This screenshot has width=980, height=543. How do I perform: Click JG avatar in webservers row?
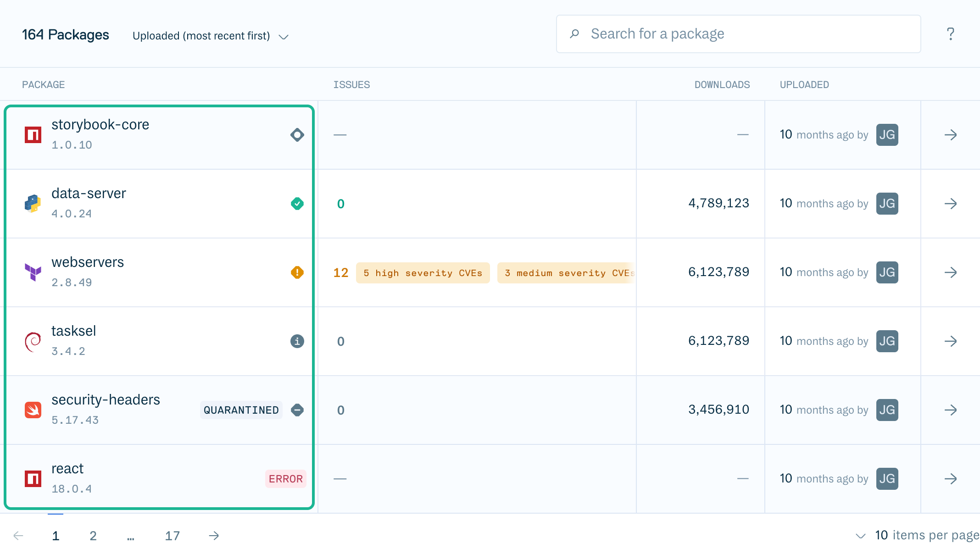pyautogui.click(x=887, y=272)
